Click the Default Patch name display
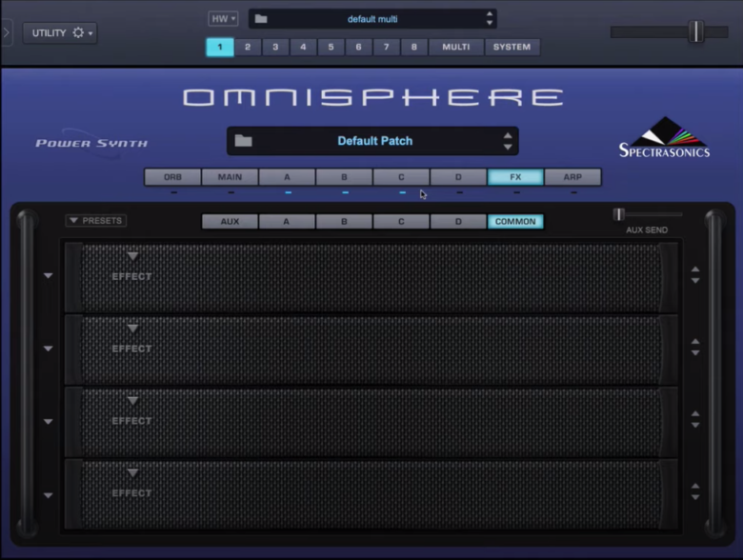Image resolution: width=743 pixels, height=560 pixels. point(374,141)
